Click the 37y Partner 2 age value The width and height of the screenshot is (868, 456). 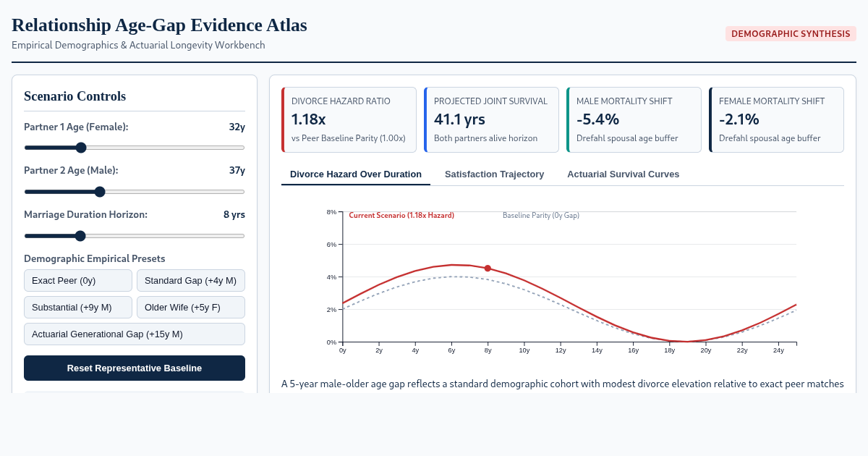pyautogui.click(x=237, y=171)
